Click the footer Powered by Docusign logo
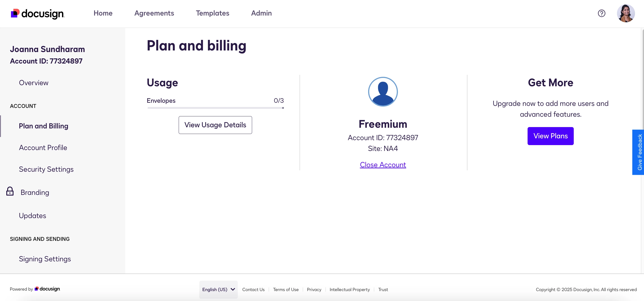Image resolution: width=644 pixels, height=301 pixels. pyautogui.click(x=47, y=289)
